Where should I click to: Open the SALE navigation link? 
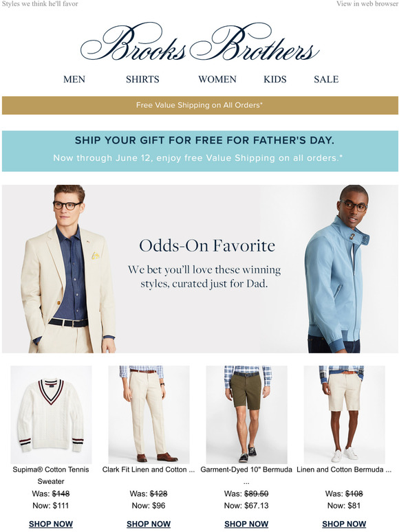(x=326, y=80)
